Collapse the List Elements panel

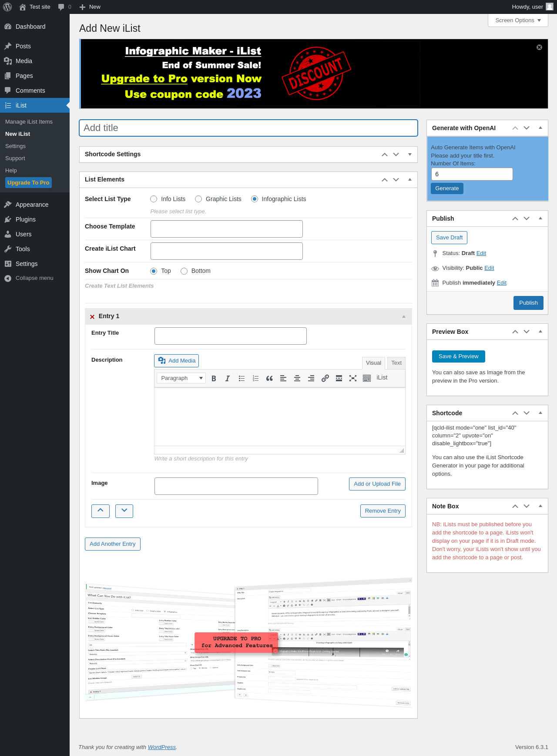410,179
